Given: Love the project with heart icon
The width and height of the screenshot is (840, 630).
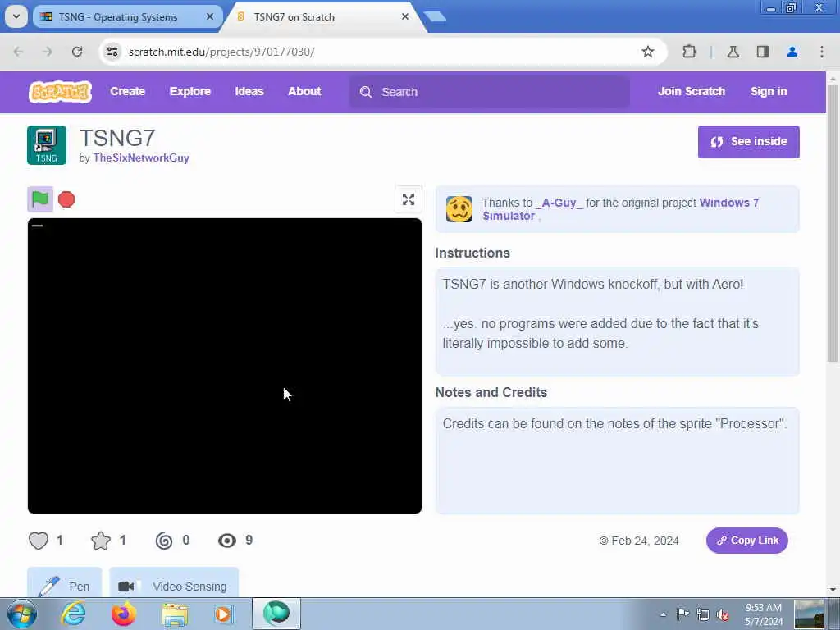Looking at the screenshot, I should 39,541.
